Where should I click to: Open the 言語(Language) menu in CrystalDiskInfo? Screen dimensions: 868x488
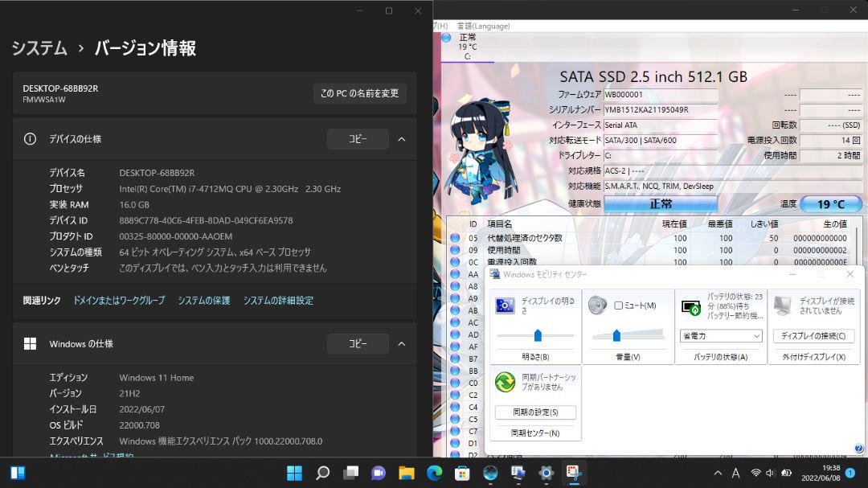point(483,26)
